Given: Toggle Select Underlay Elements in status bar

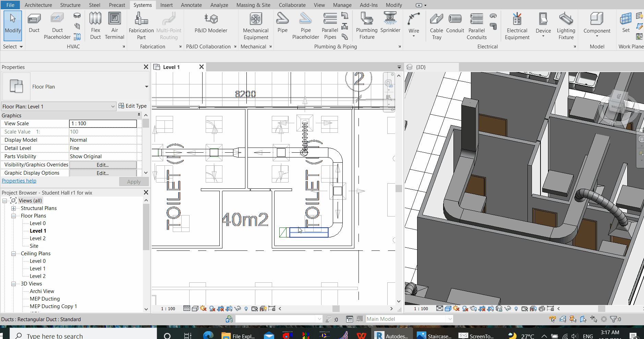Looking at the screenshot, I should [563, 319].
